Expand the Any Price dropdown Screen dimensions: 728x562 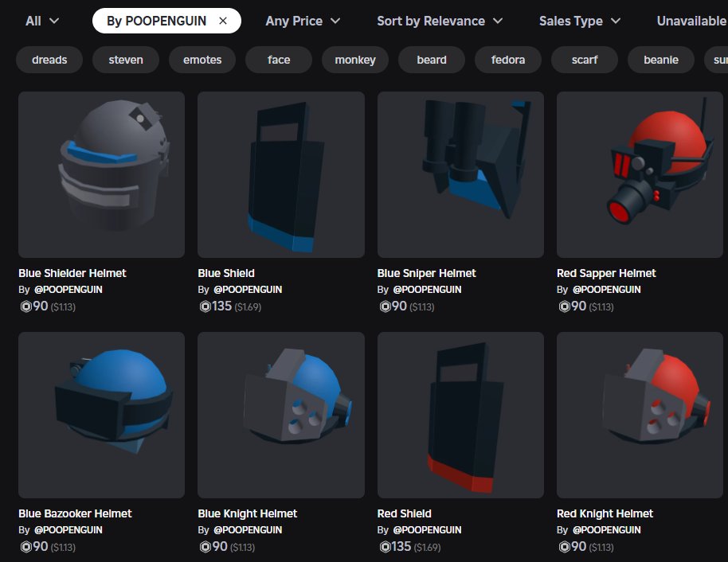pyautogui.click(x=303, y=21)
